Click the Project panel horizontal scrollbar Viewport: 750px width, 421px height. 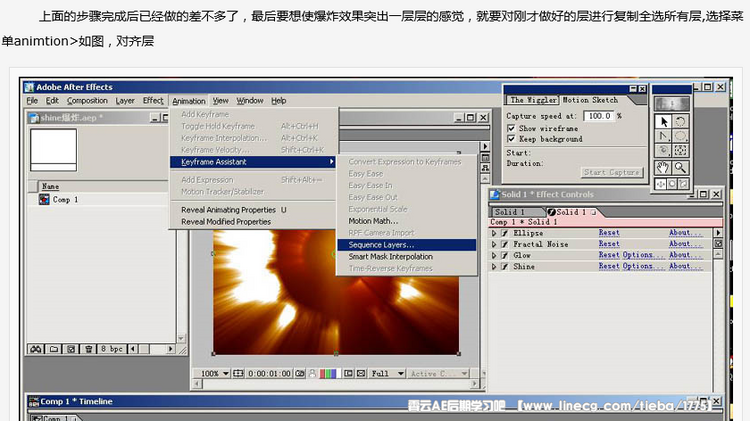[x=153, y=349]
